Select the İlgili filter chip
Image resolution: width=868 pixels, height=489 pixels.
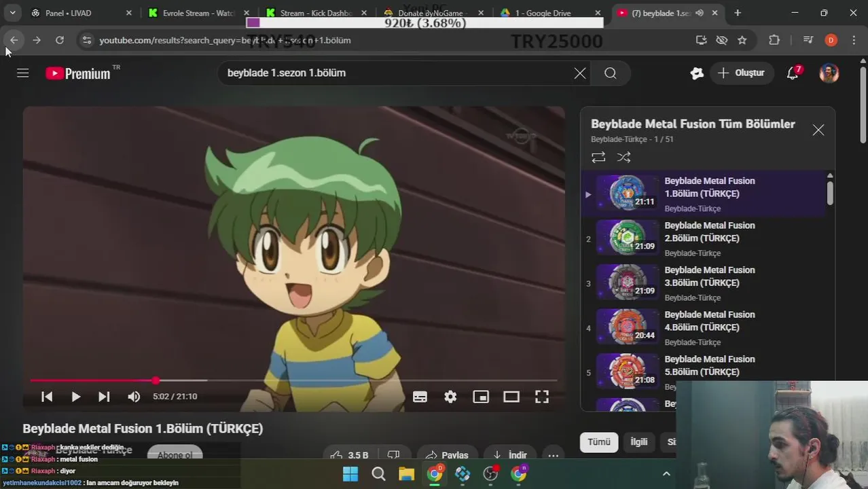638,442
